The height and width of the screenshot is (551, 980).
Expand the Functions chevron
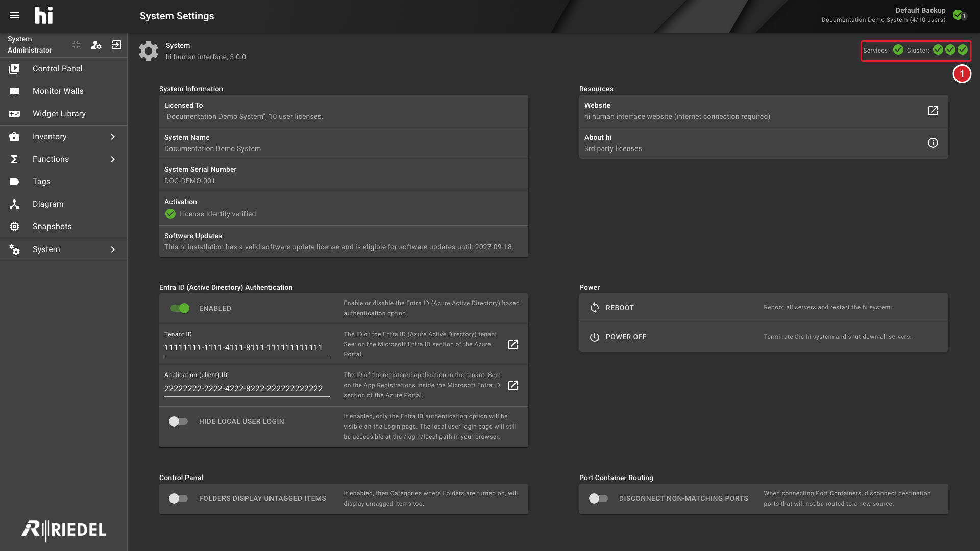click(113, 159)
